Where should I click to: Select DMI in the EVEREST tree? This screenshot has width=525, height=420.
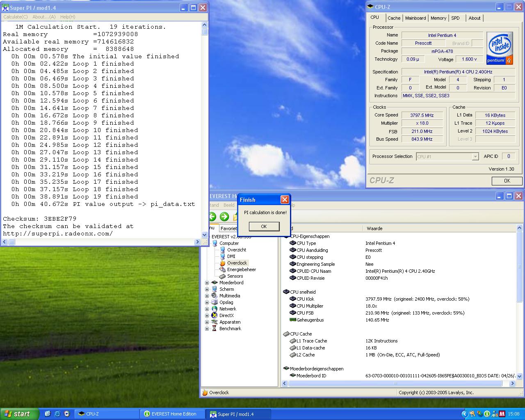[x=231, y=256]
